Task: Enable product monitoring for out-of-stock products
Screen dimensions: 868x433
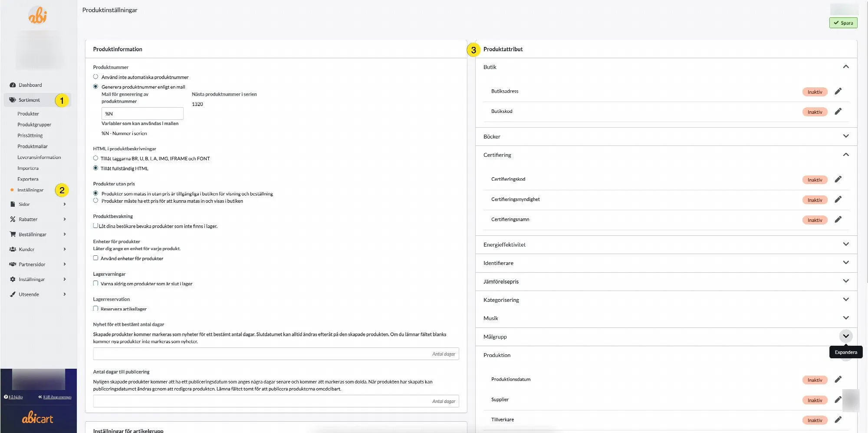Action: click(95, 226)
